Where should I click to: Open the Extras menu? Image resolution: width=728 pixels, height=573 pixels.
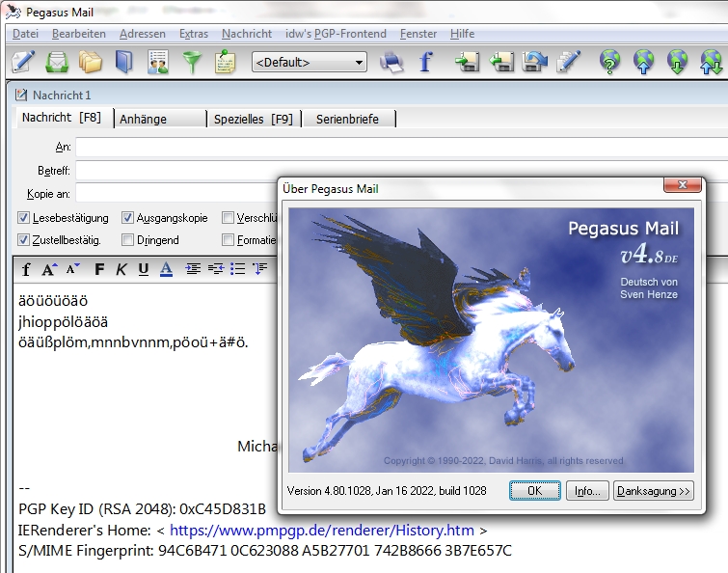click(x=193, y=34)
